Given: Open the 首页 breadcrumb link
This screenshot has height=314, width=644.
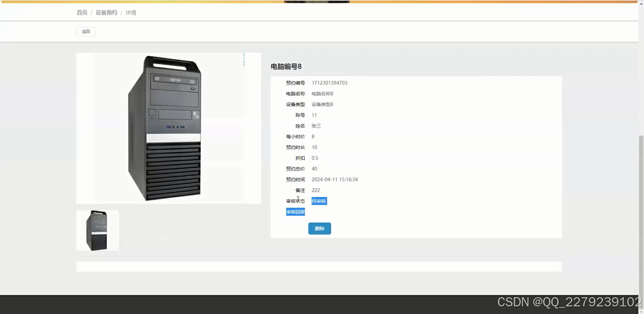Looking at the screenshot, I should (81, 12).
